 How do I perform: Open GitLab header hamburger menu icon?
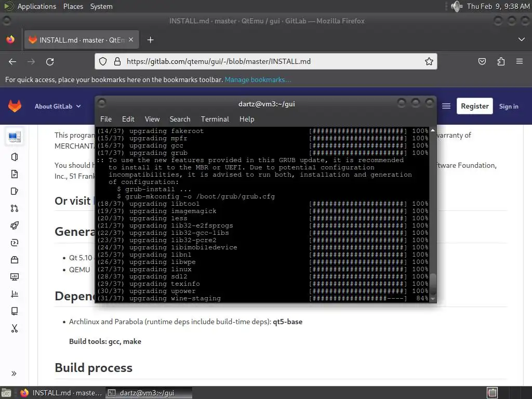446,106
